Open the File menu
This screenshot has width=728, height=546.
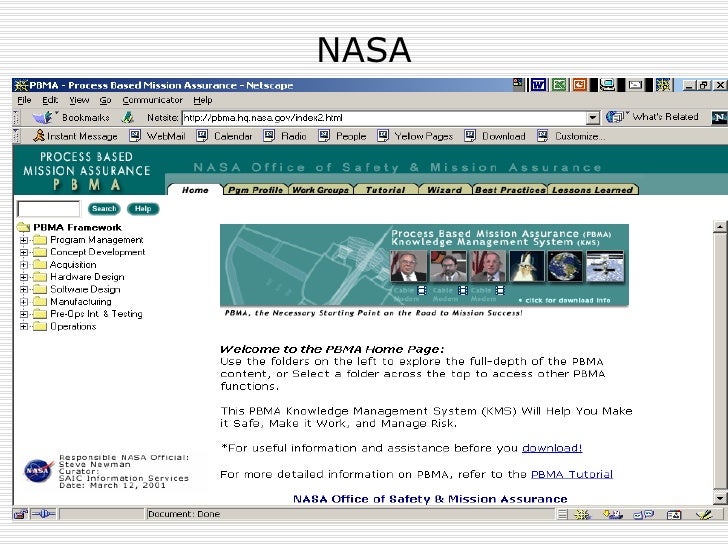coord(24,100)
